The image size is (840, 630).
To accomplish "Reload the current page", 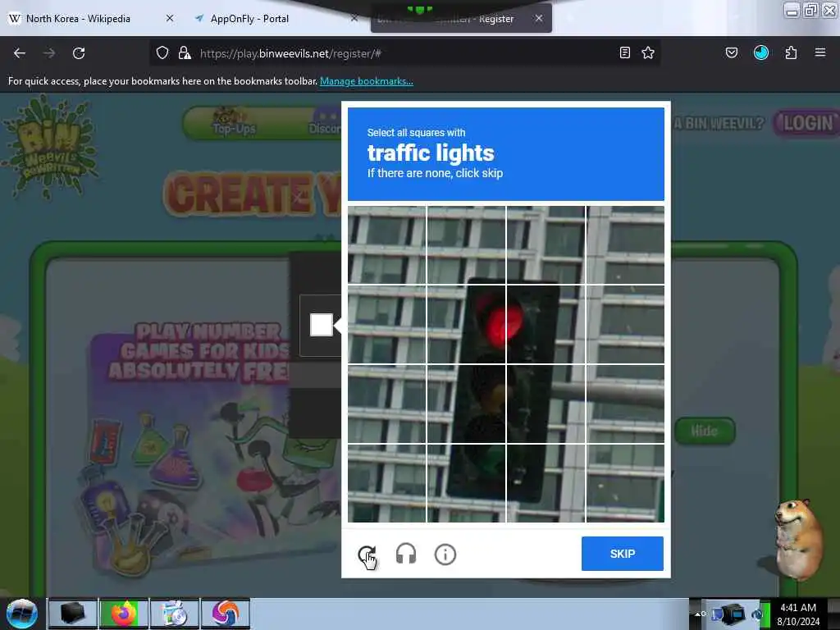I will [79, 53].
